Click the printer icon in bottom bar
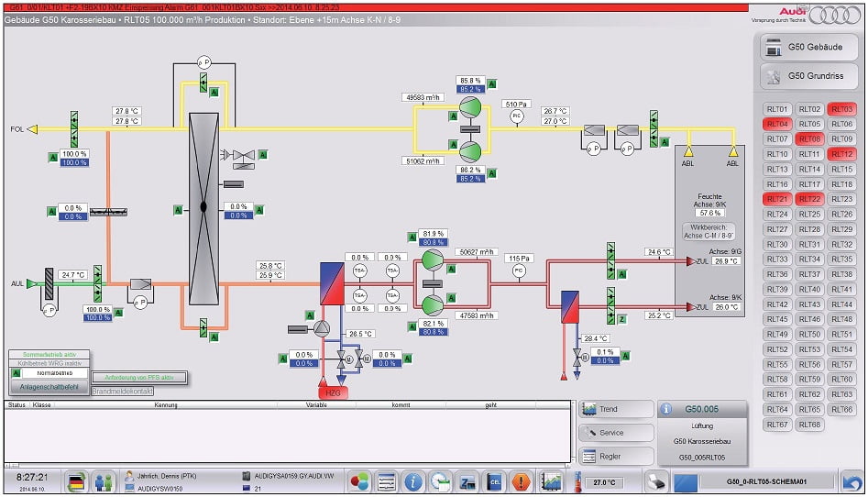868x497 pixels. coord(654,481)
